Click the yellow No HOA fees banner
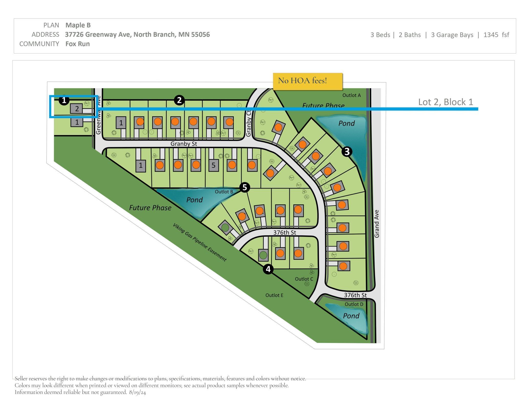Screen dimensions: 532x411 coord(307,81)
